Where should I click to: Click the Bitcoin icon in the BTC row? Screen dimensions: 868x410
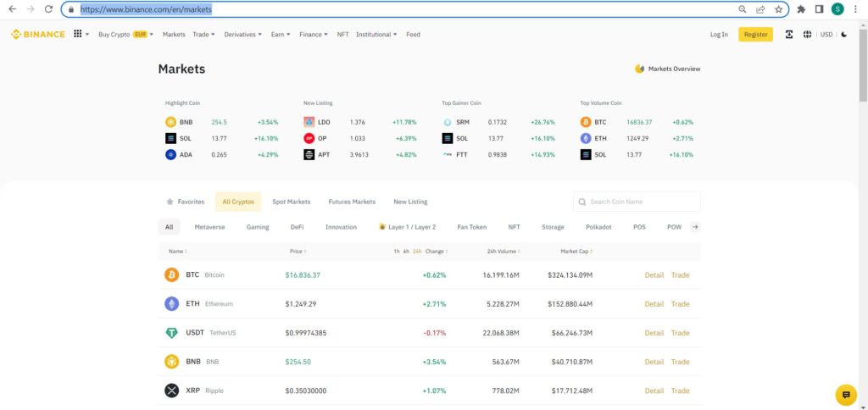click(x=171, y=275)
